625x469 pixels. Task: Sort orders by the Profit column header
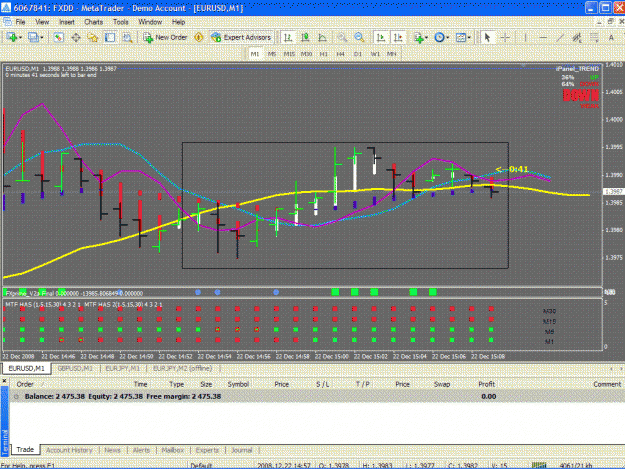(x=487, y=384)
